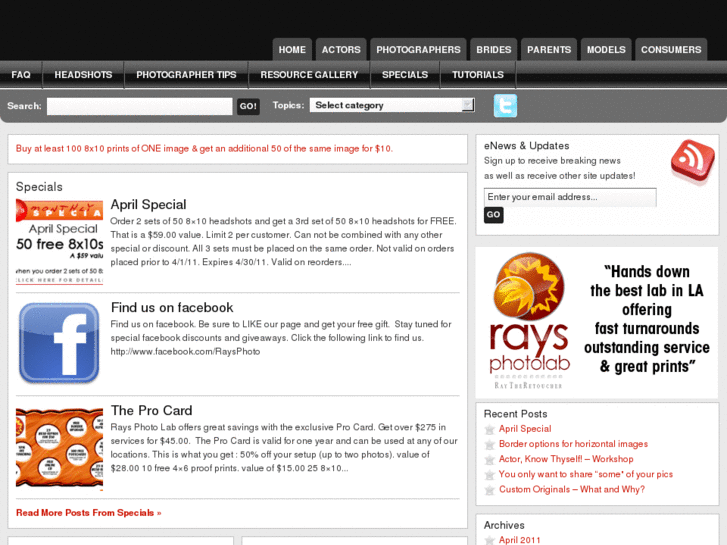Open the Pro Card orange thumbnail

pos(59,449)
